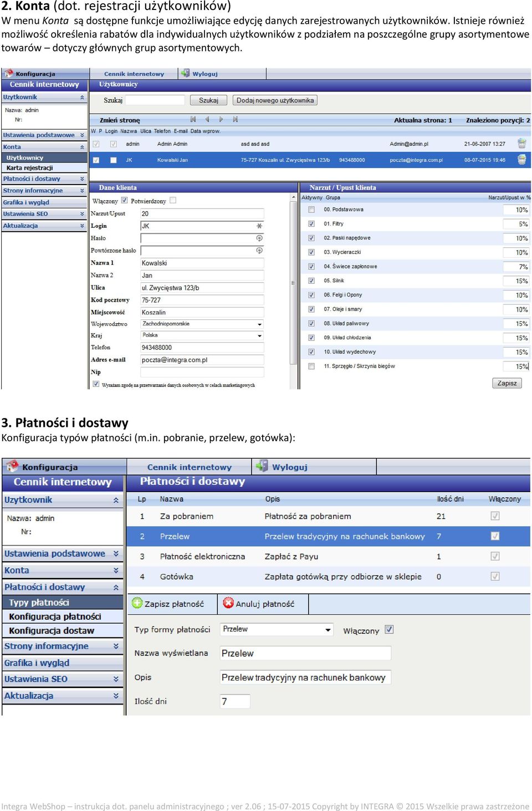Toggle the Włączony checkbox for Gotówka row
The image size is (532, 811).
point(495,577)
